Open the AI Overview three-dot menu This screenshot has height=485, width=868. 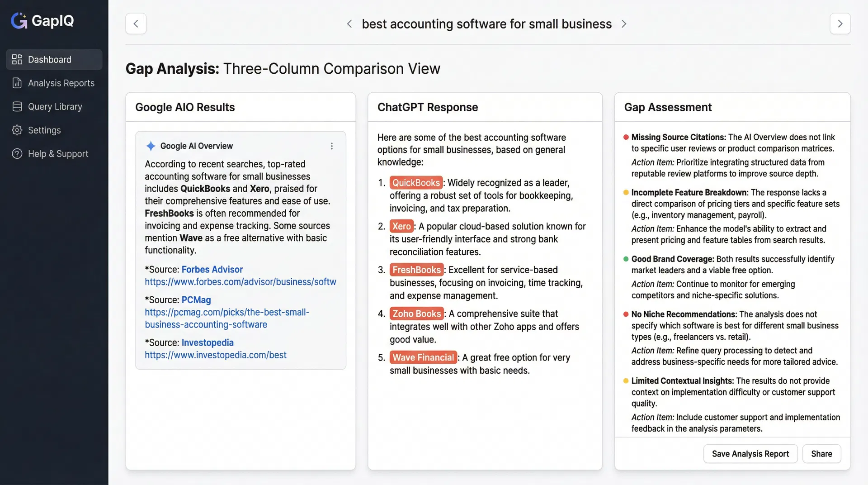pos(332,146)
